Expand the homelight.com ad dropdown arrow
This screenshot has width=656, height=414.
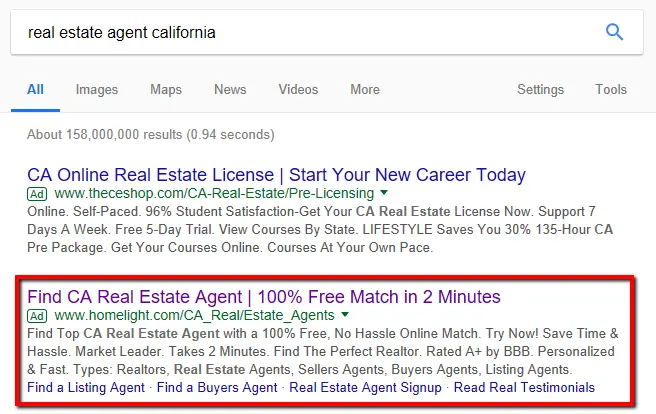345,315
